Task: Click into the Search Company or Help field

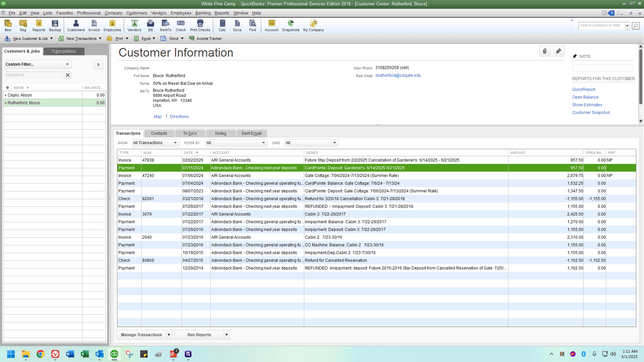Action: [x=602, y=25]
